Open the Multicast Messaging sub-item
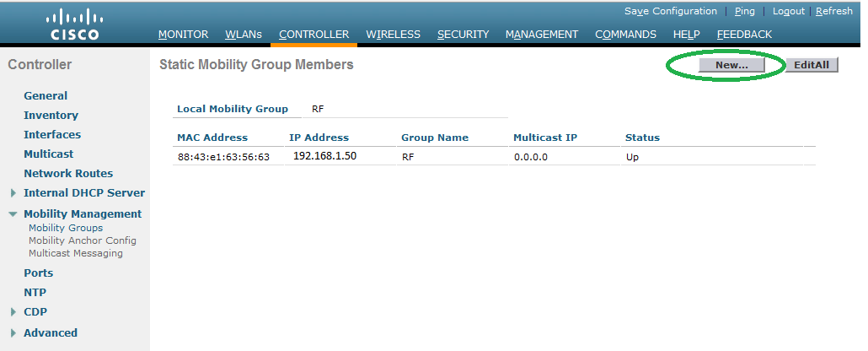The height and width of the screenshot is (351, 868). click(x=76, y=253)
